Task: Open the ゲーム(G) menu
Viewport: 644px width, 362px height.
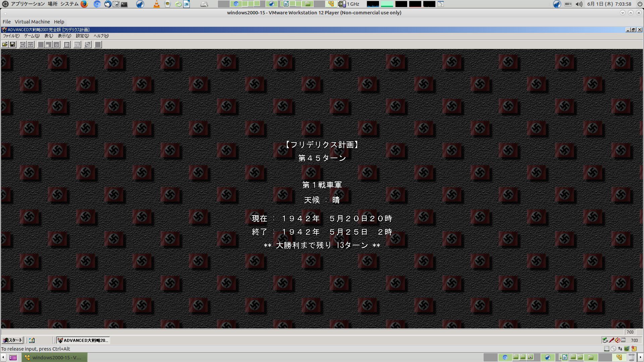Action: pyautogui.click(x=32, y=36)
